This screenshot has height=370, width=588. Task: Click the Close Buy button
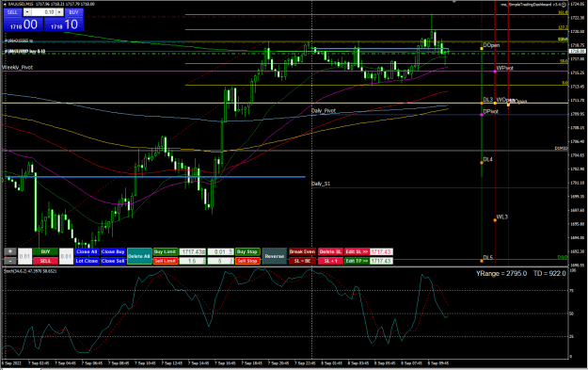tap(113, 251)
